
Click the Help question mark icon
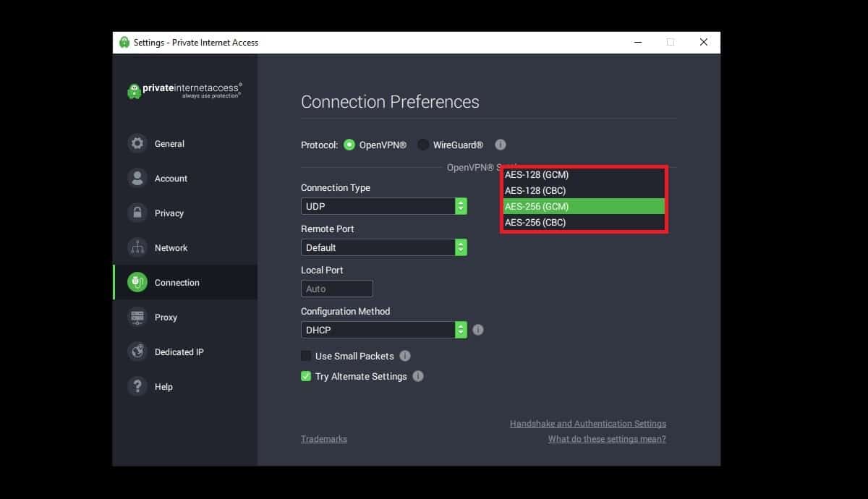click(x=137, y=386)
